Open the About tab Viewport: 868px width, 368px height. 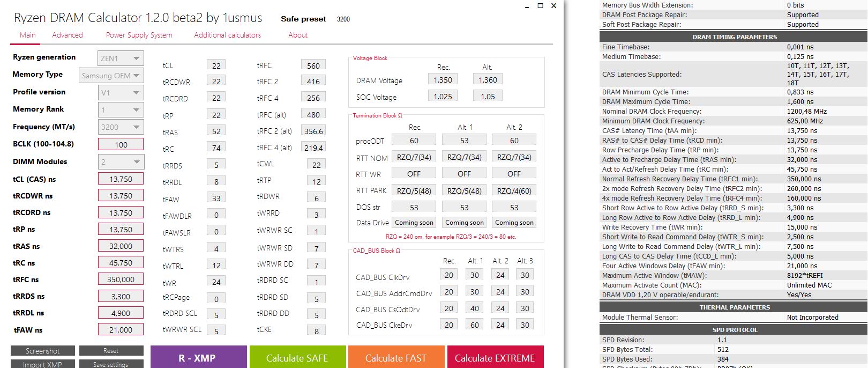click(298, 35)
